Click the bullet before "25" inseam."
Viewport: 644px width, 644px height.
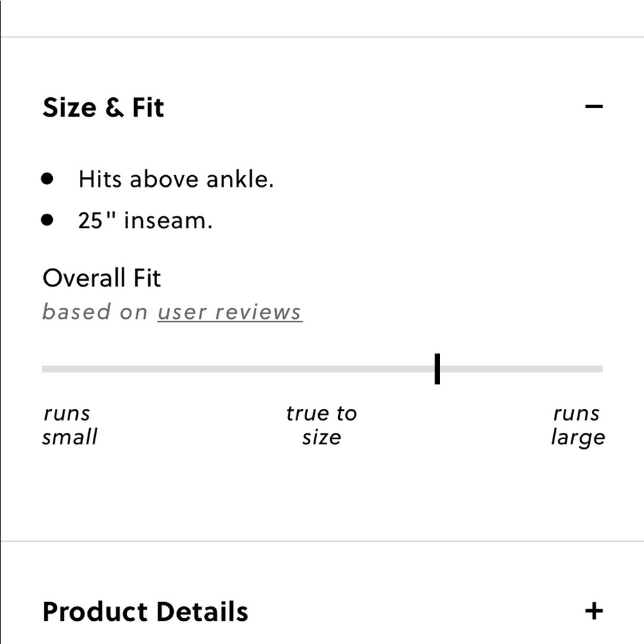pos(47,220)
